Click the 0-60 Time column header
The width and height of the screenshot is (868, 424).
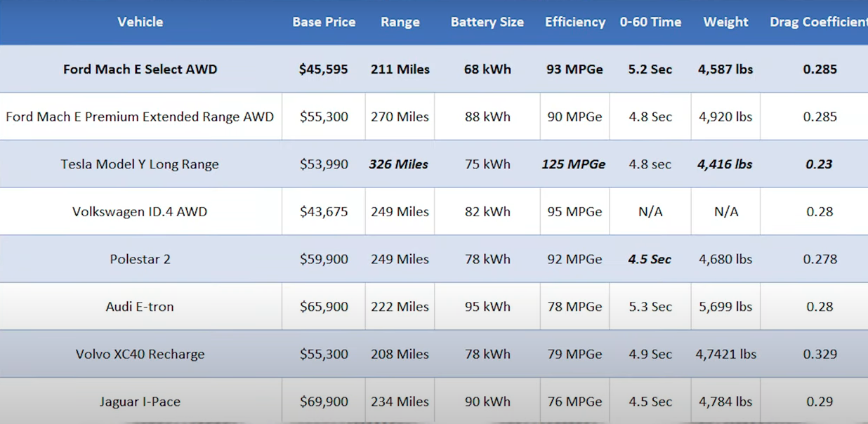click(650, 22)
